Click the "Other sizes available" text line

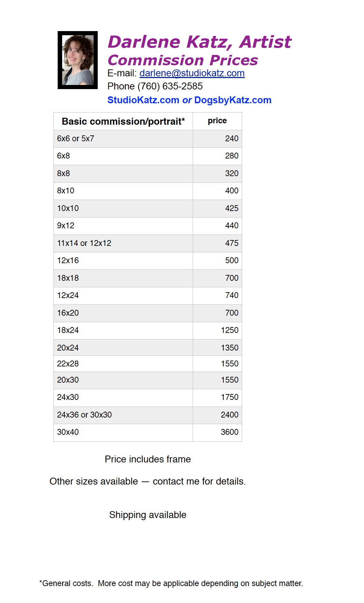click(147, 481)
